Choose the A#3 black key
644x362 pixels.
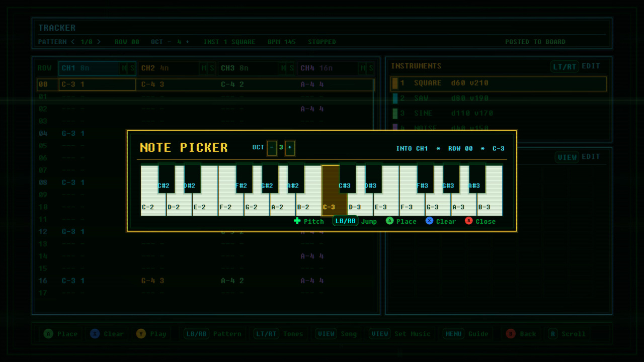pos(477,179)
